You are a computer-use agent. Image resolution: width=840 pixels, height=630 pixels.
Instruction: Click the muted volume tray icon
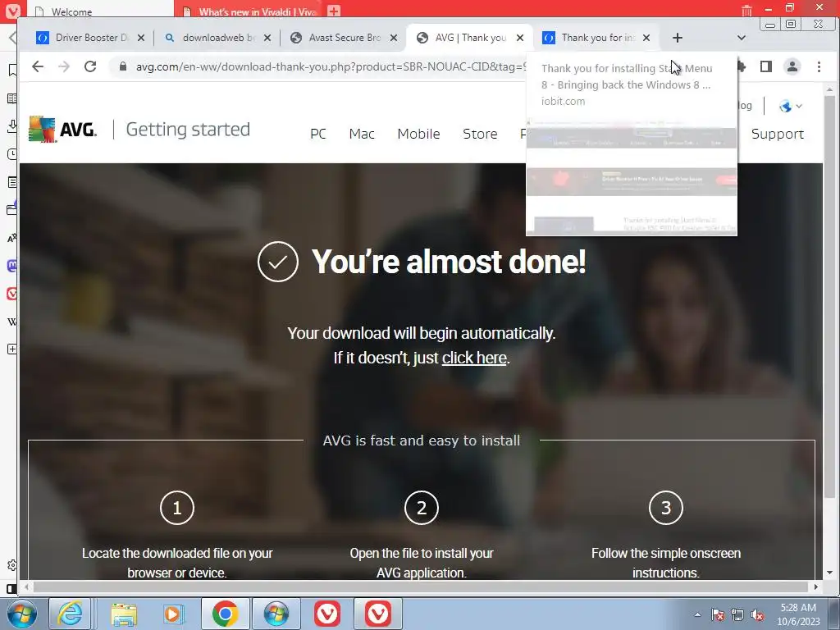[757, 614]
